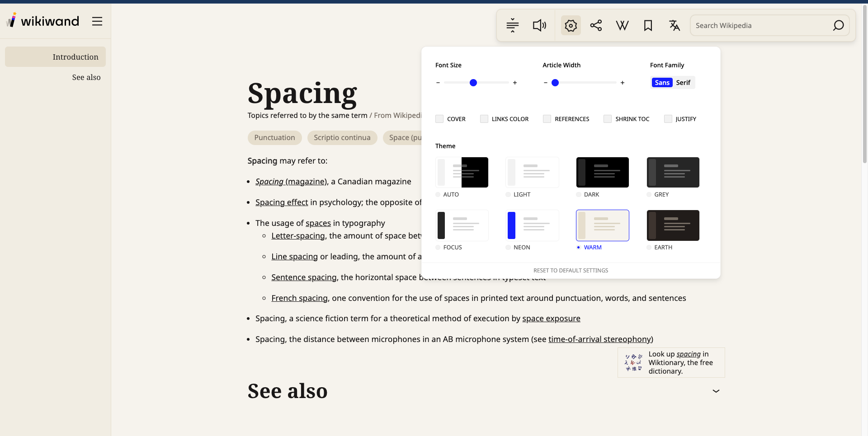This screenshot has width=868, height=436.
Task: Choose the Neon theme preview thumbnail
Action: tap(532, 225)
